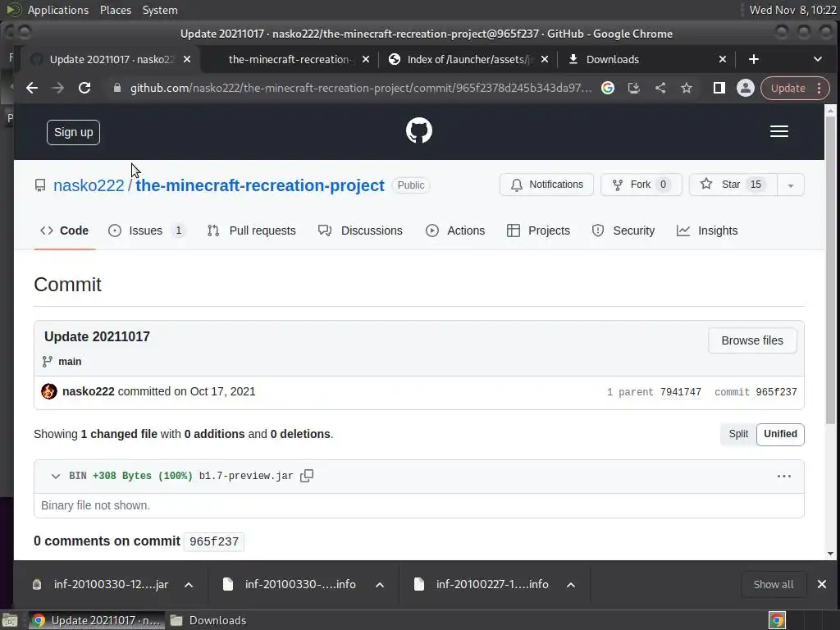
Task: Open the Pull requests tab
Action: click(x=251, y=231)
